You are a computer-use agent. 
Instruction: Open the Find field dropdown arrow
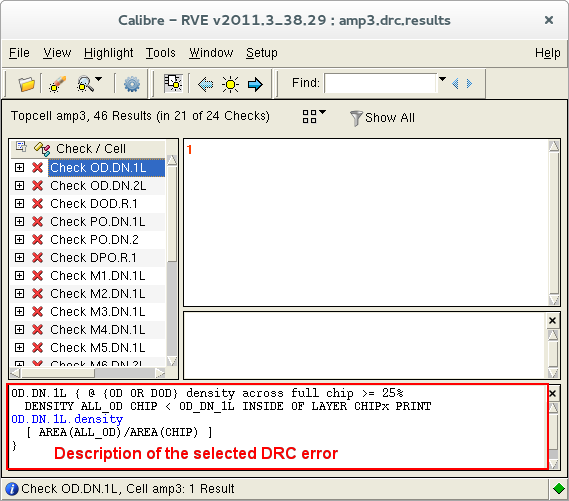click(442, 79)
